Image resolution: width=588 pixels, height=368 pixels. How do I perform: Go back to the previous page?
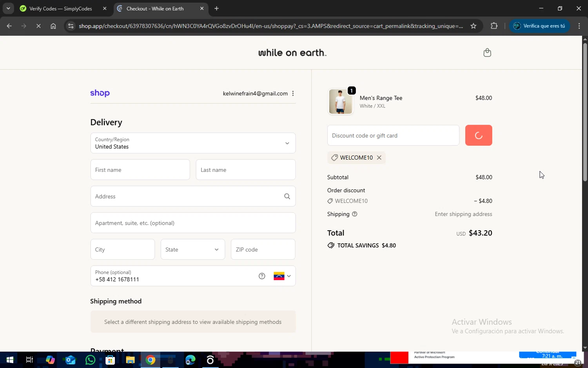(x=9, y=26)
